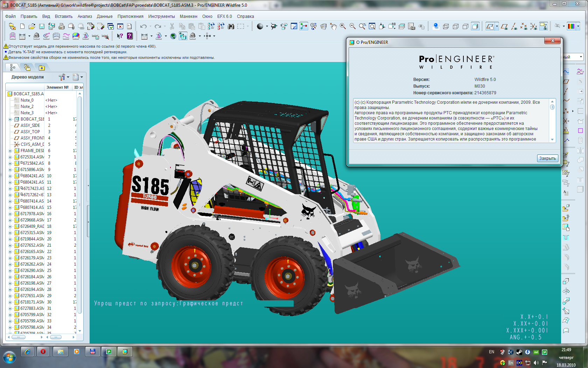Expand the 6725314.ASM tree node
The image size is (588, 368).
click(x=10, y=157)
